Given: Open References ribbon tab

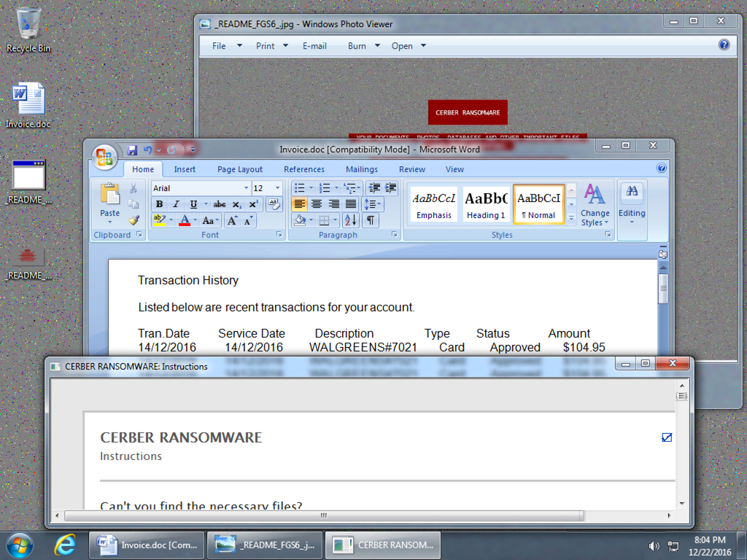Looking at the screenshot, I should pos(304,169).
